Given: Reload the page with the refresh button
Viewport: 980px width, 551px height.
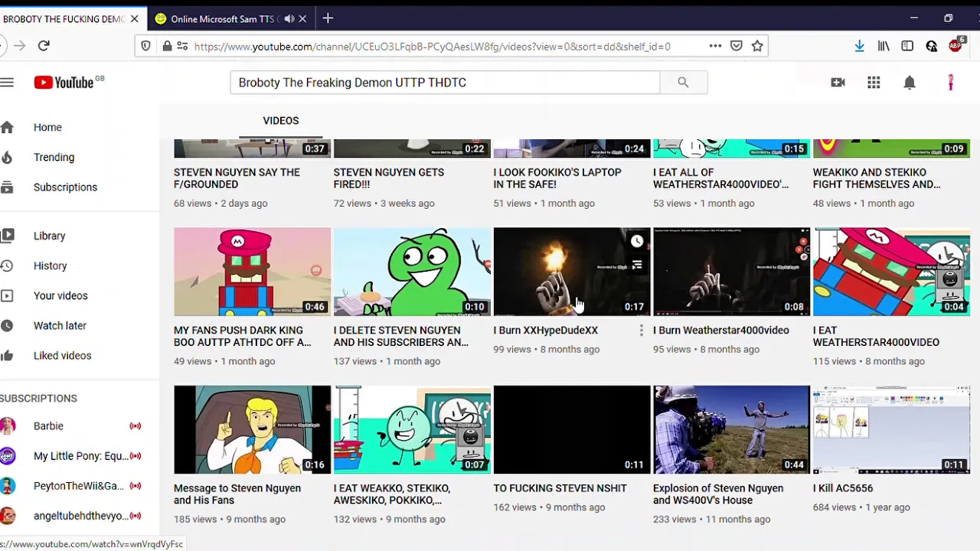Looking at the screenshot, I should tap(44, 46).
